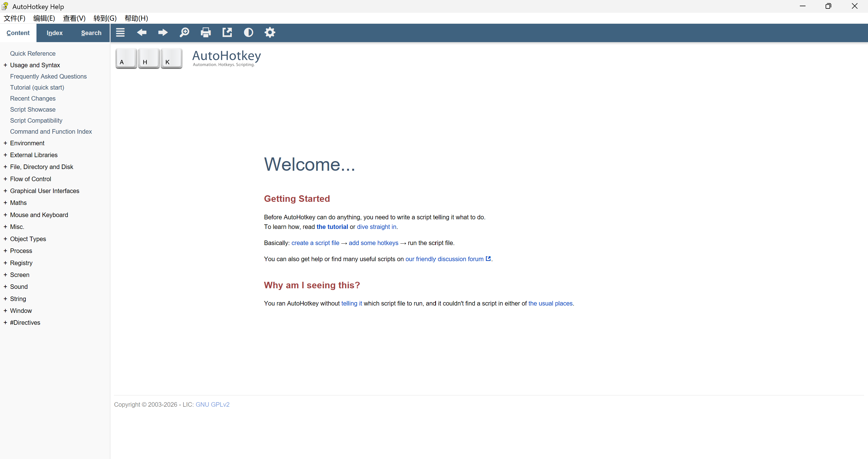Restore down the AutoHotkey Help window
The image size is (868, 459).
point(828,6)
